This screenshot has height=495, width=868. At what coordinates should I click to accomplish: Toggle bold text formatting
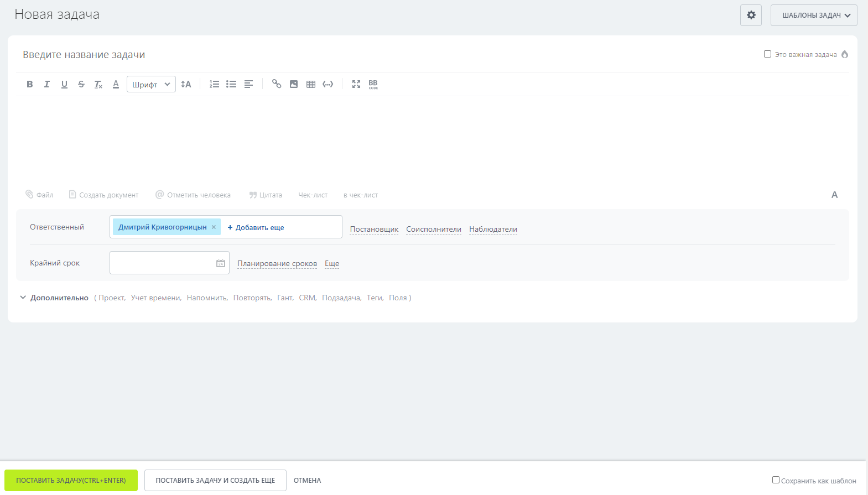30,84
